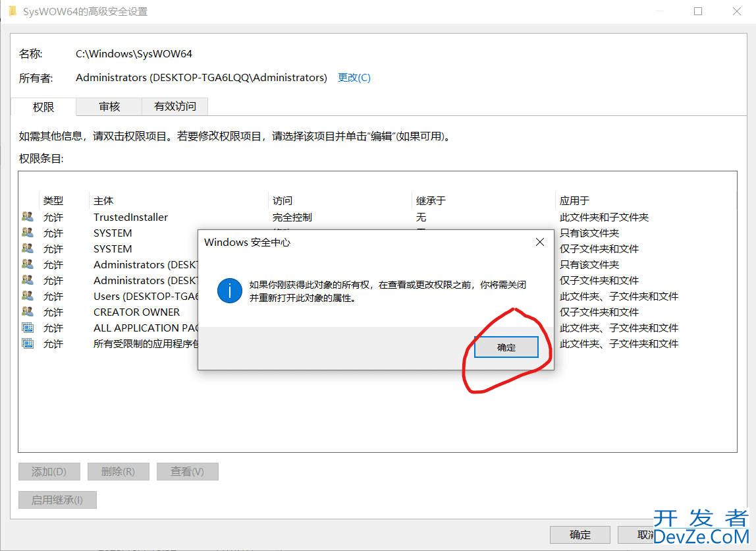Click the 添加(D) button
756x551 pixels.
(49, 471)
